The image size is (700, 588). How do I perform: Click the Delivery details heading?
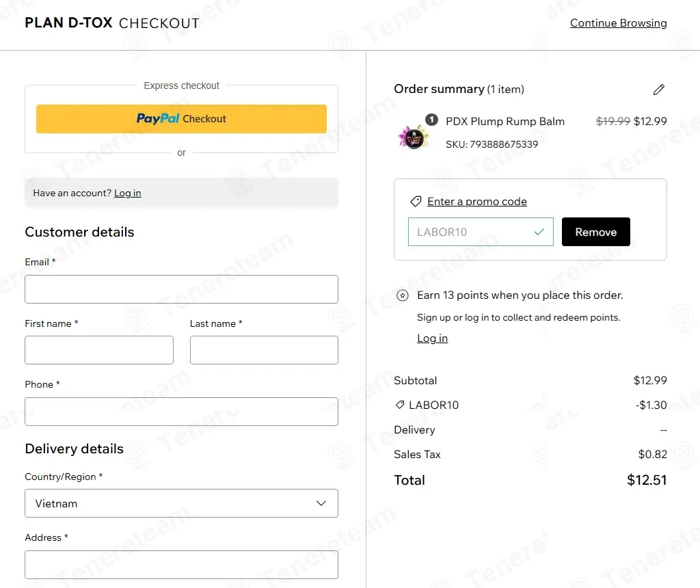74,449
